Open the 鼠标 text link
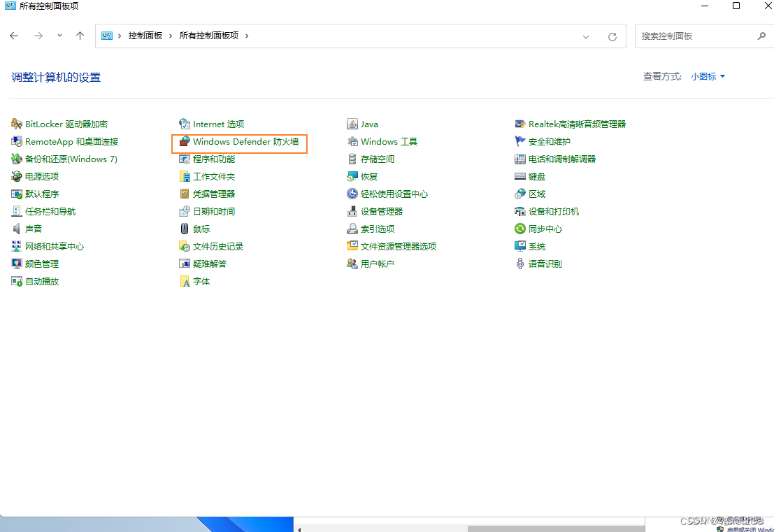Screen dimensions: 774x532 pyautogui.click(x=201, y=229)
